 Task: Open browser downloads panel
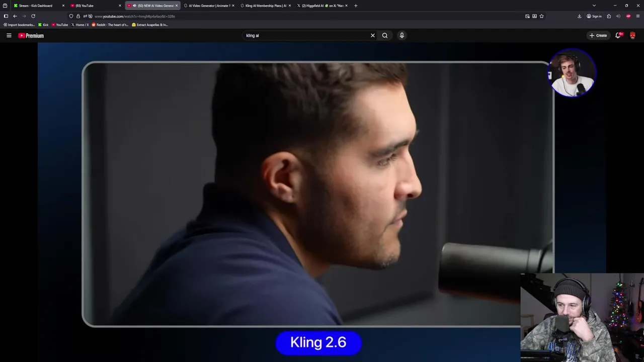tap(579, 16)
